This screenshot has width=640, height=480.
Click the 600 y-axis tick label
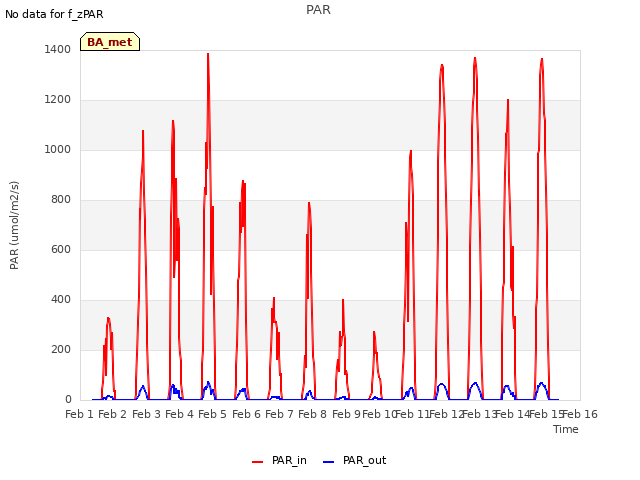pos(61,249)
